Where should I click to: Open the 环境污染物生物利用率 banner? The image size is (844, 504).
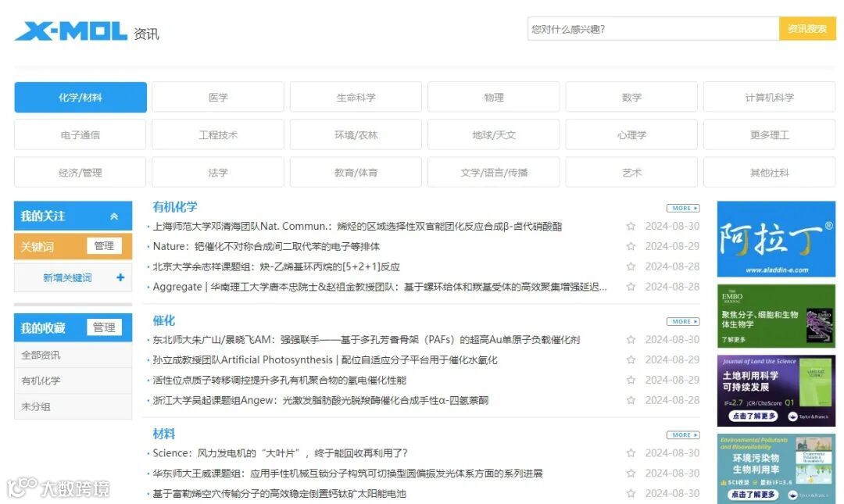point(776,469)
